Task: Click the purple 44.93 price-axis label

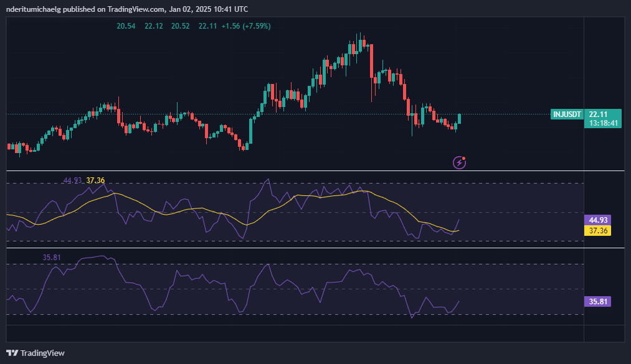Action: coord(598,220)
